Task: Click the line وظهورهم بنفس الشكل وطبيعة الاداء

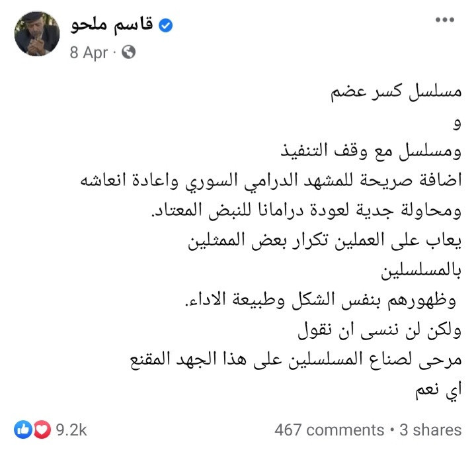Action: (321, 300)
